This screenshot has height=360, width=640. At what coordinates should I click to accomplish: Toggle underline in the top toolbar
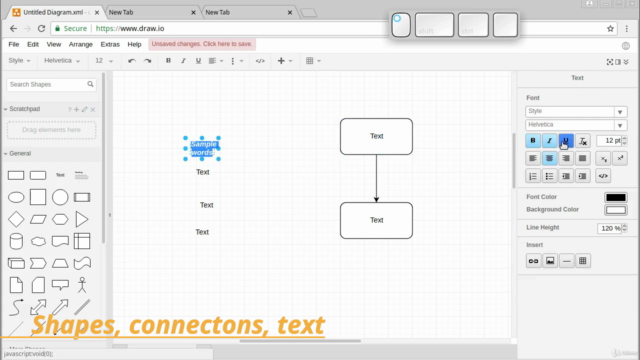(198, 61)
